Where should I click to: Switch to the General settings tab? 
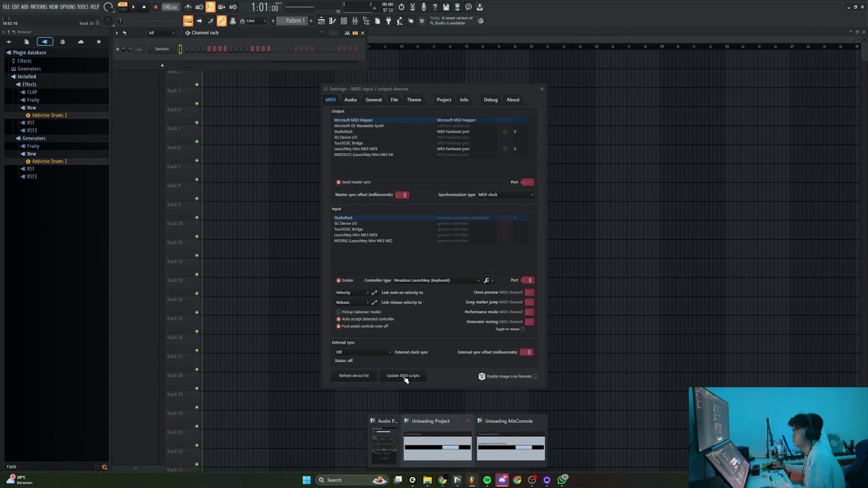(373, 100)
